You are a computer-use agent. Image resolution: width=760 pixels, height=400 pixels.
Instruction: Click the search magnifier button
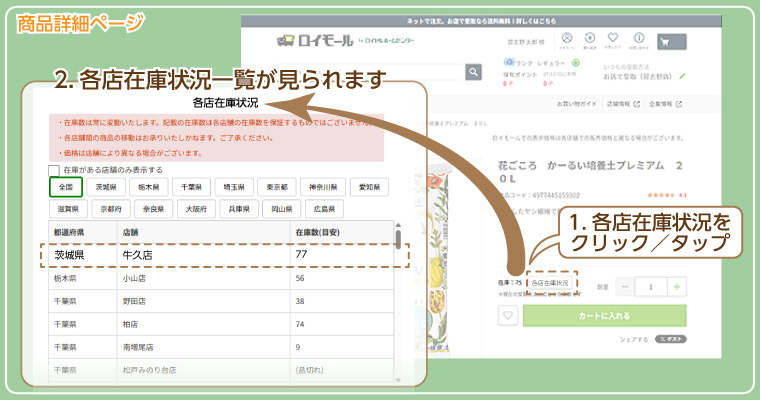(474, 72)
